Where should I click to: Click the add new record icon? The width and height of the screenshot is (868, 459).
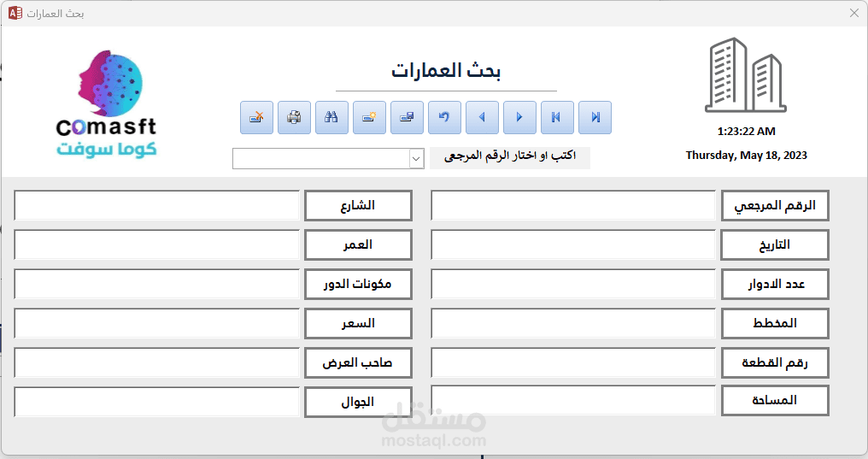369,118
